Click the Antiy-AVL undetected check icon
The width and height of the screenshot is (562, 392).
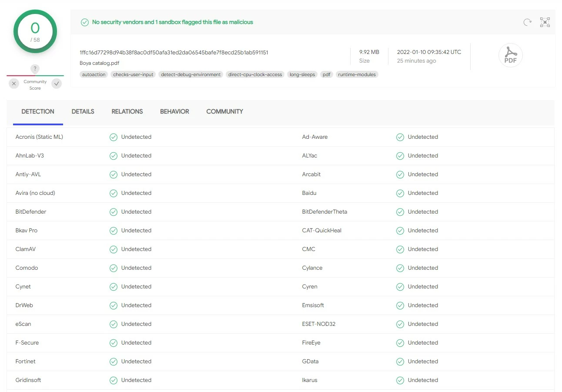pos(114,174)
